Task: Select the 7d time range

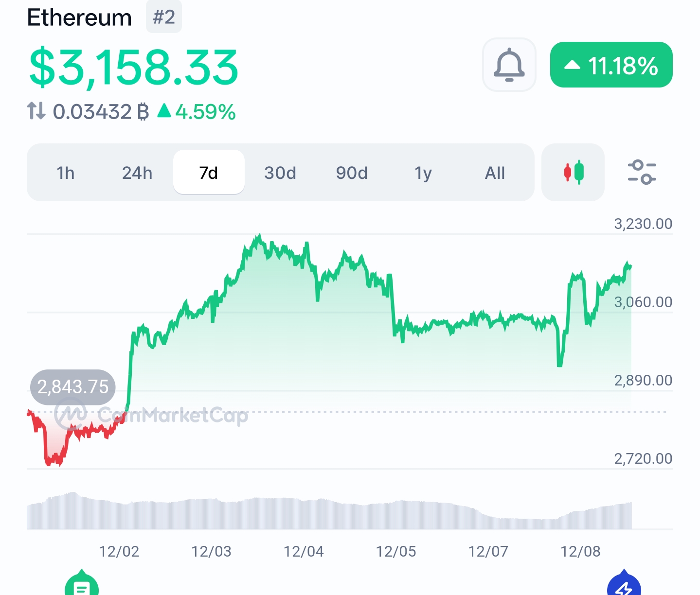Action: click(209, 173)
